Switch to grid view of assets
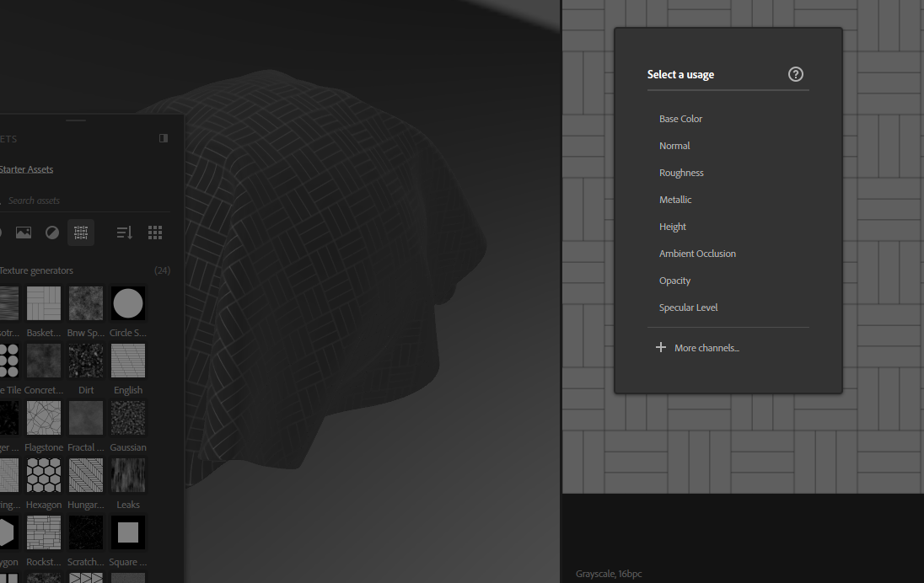Screen dimensions: 924x583 pyautogui.click(x=154, y=232)
